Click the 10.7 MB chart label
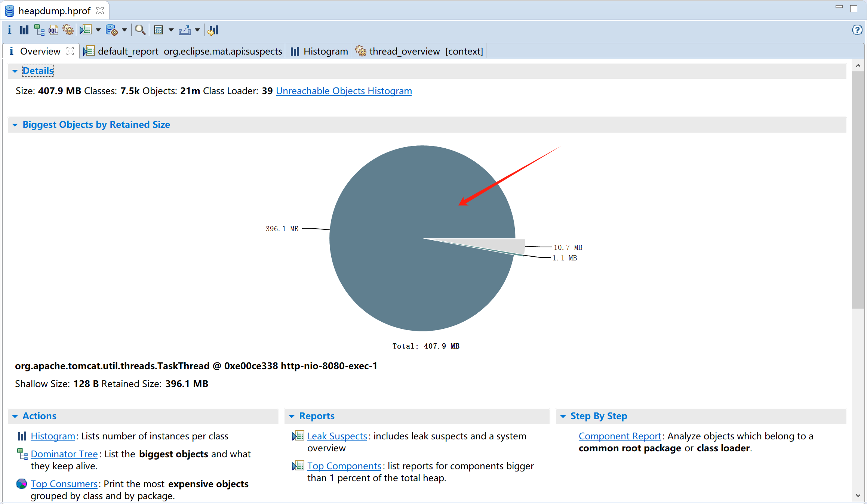867x504 pixels. [568, 247]
